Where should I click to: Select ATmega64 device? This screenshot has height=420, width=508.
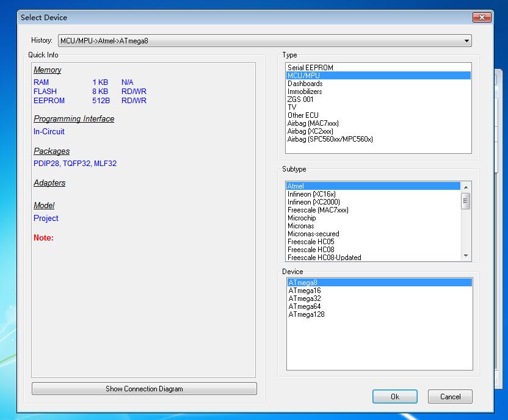379,306
